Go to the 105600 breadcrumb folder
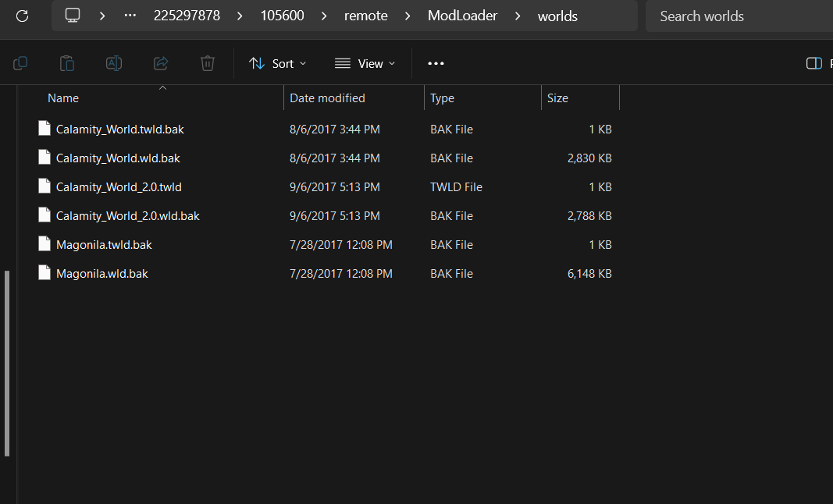Viewport: 833px width, 504px height. 282,16
